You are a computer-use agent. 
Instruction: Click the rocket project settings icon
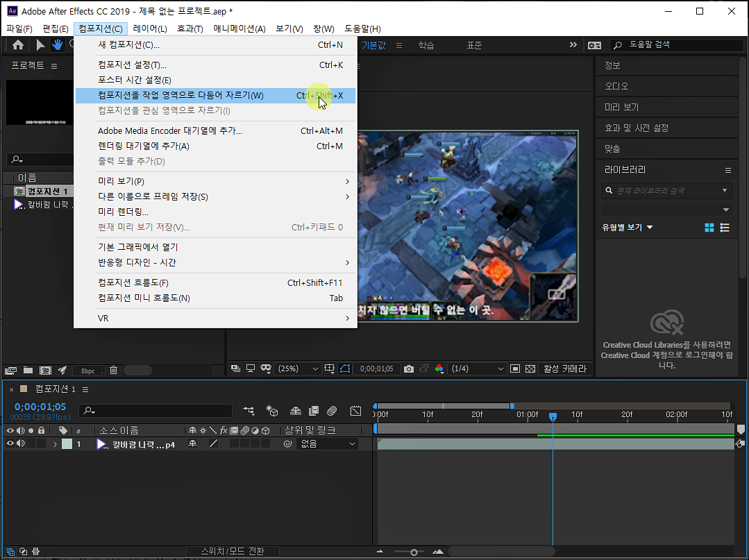pyautogui.click(x=62, y=370)
